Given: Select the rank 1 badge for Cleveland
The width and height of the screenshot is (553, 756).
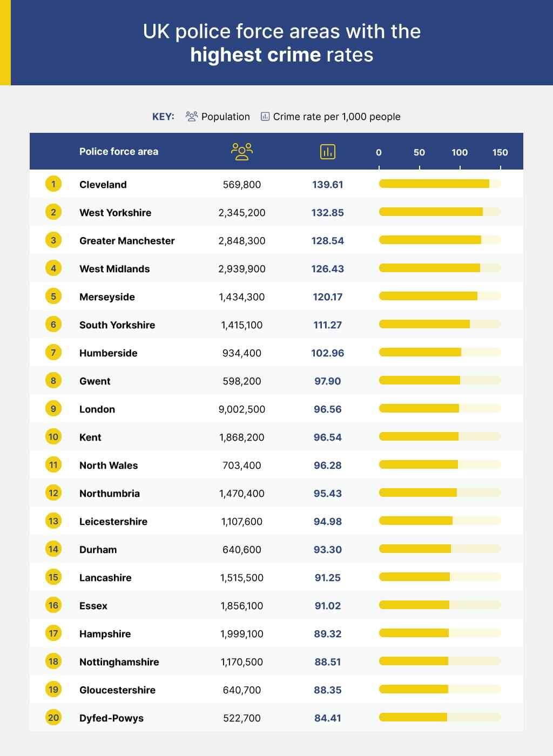Looking at the screenshot, I should [x=53, y=184].
